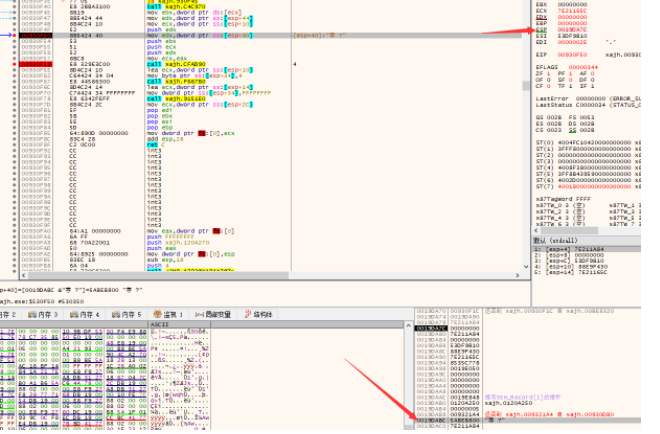Click the memory icon on 内存 3 tab
Image resolution: width=660 pixels, height=434 pixels.
[x=32, y=314]
